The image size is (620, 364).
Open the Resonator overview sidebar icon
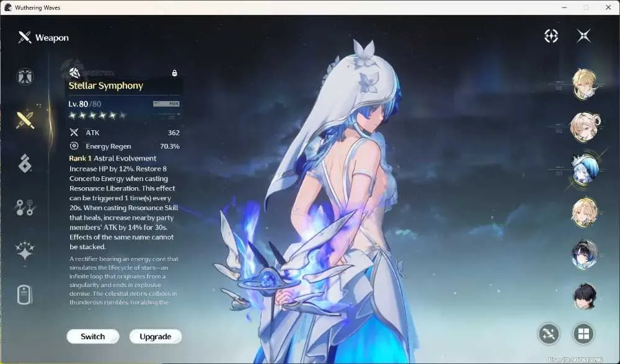click(25, 77)
